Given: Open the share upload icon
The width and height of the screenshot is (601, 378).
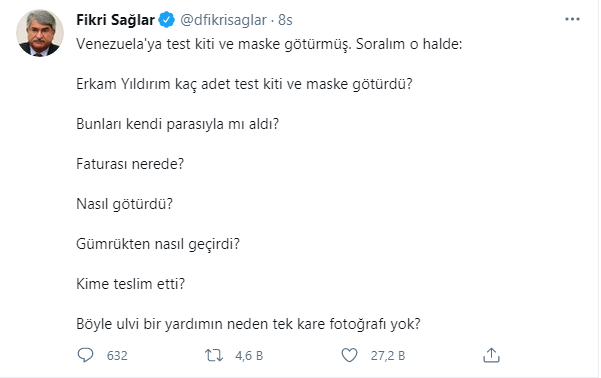Looking at the screenshot, I should click(x=491, y=355).
